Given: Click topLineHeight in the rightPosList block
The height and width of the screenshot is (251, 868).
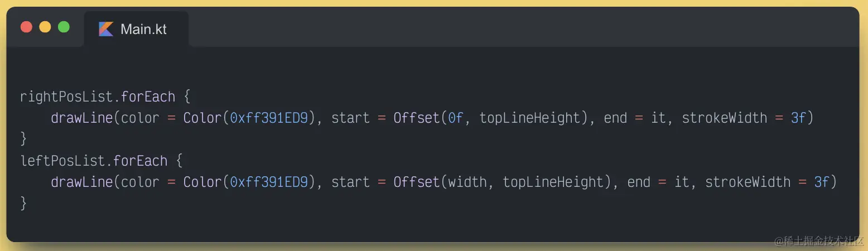Looking at the screenshot, I should [x=530, y=118].
